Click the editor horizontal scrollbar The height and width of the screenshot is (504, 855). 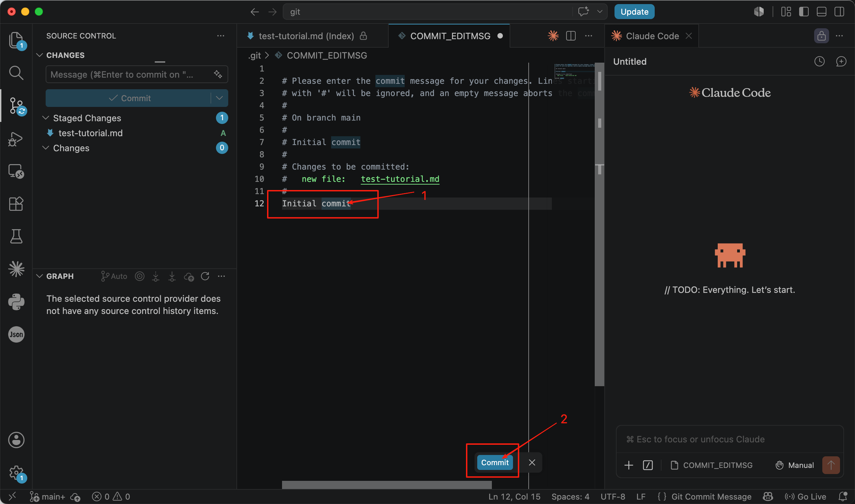(387, 485)
